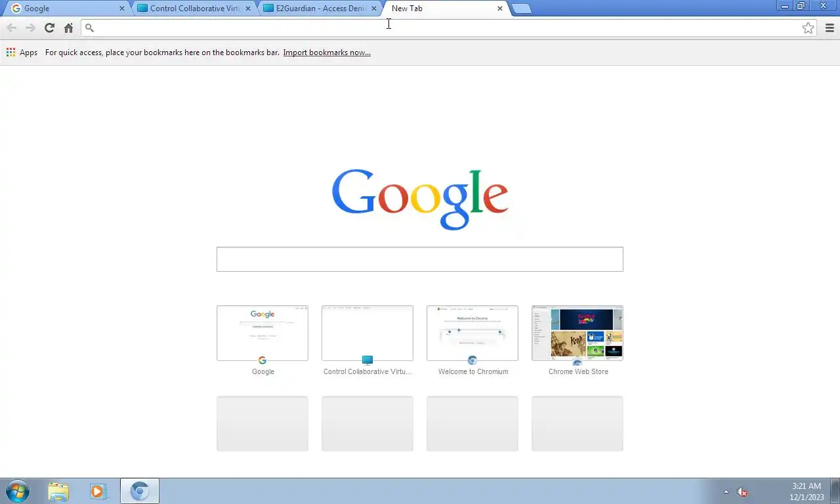Minimize the Chromium window

pos(785,6)
